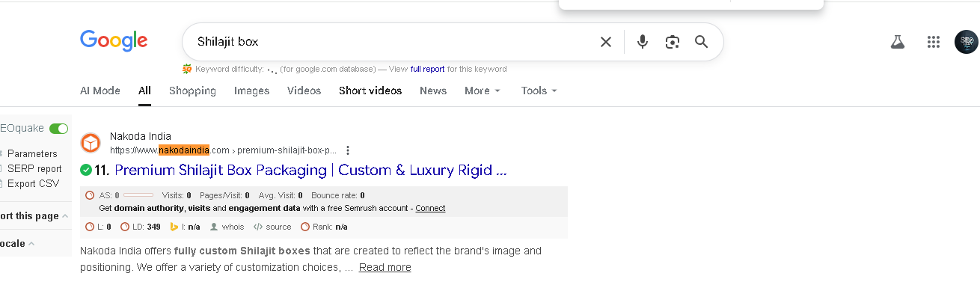Click the Keyword difficulty label

pyautogui.click(x=229, y=69)
